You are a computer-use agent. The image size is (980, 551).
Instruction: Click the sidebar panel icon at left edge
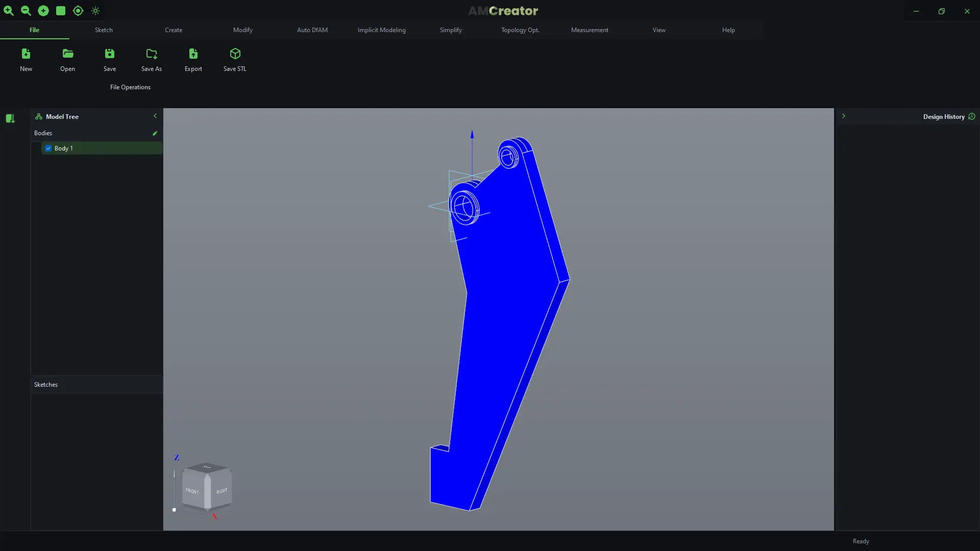10,118
